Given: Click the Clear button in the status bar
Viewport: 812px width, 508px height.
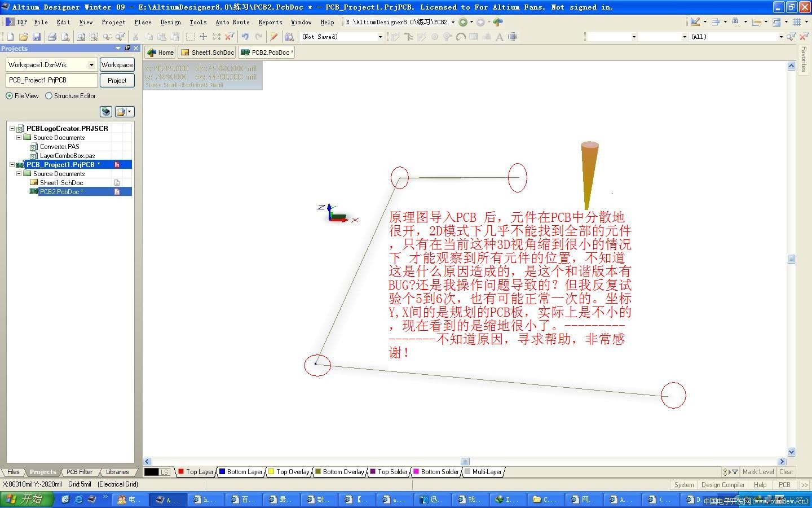Looking at the screenshot, I should [x=786, y=472].
